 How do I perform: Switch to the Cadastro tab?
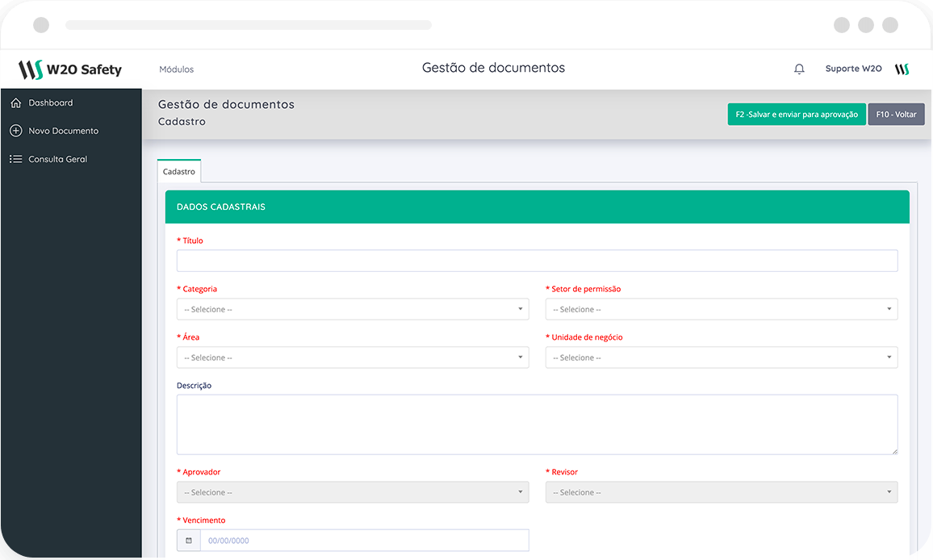178,170
